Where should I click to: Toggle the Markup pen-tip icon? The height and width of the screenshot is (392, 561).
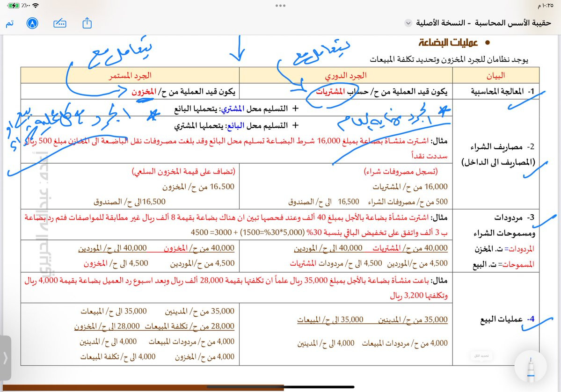pyautogui.click(x=32, y=23)
